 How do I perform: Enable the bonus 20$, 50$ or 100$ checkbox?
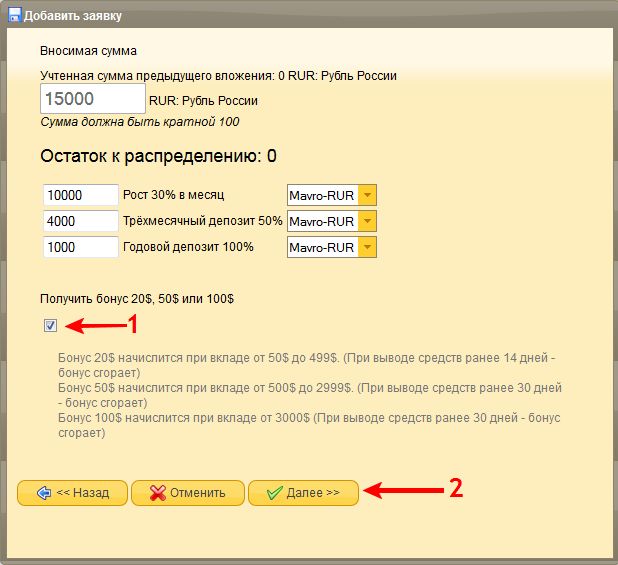click(50, 325)
